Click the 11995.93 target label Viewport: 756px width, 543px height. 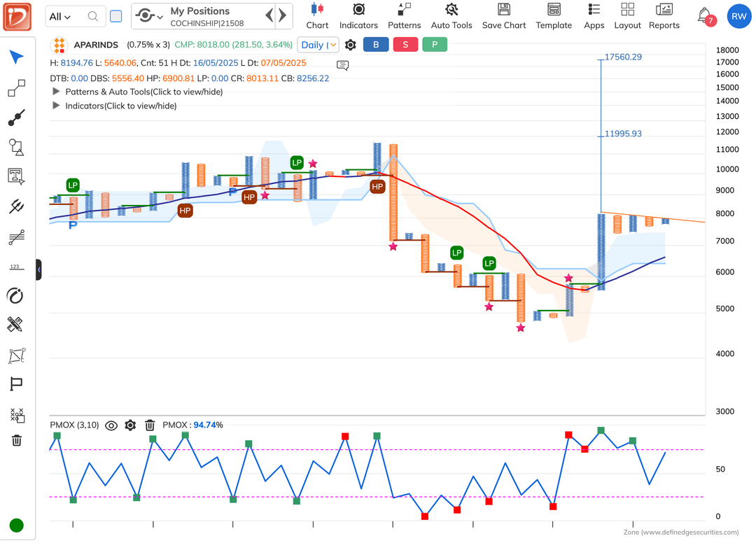tap(623, 134)
